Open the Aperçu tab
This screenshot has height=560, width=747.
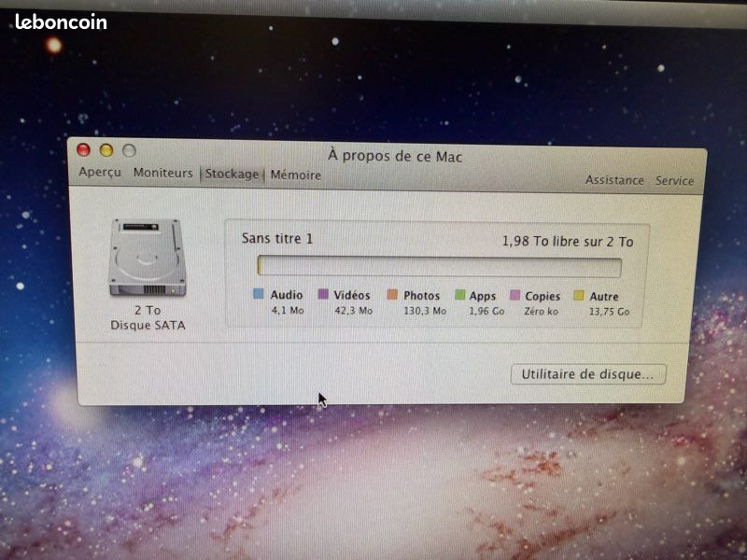[100, 172]
